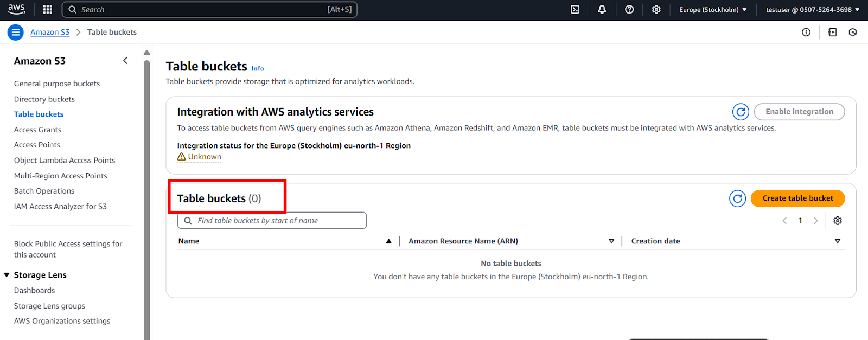Click Find table buckets search field
The height and width of the screenshot is (340, 868).
pos(272,221)
